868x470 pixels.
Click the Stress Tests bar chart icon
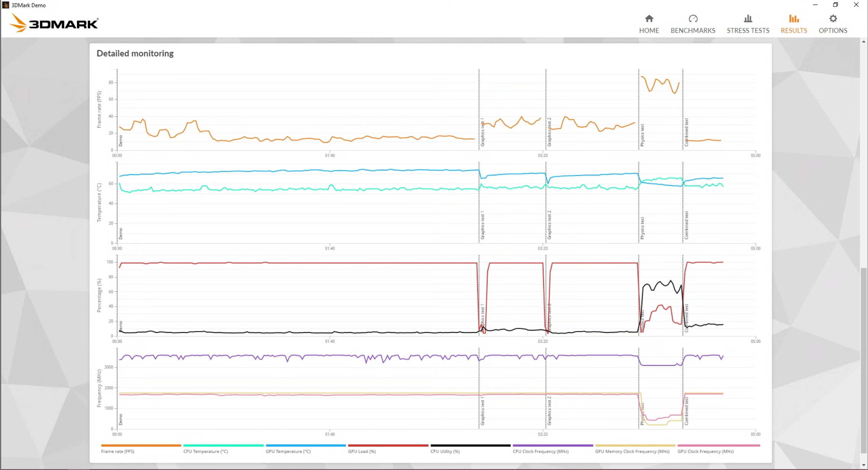click(x=748, y=18)
